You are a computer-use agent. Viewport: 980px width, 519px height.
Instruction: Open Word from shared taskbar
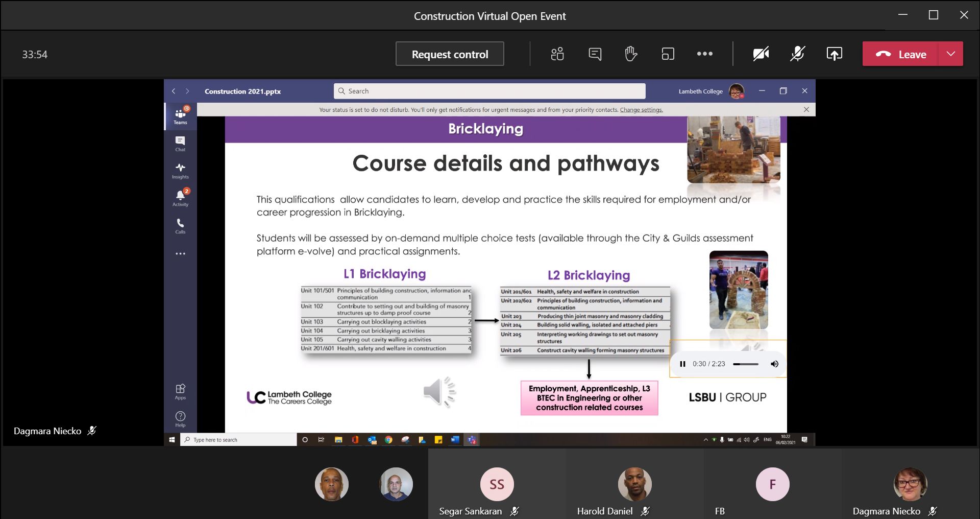(455, 439)
